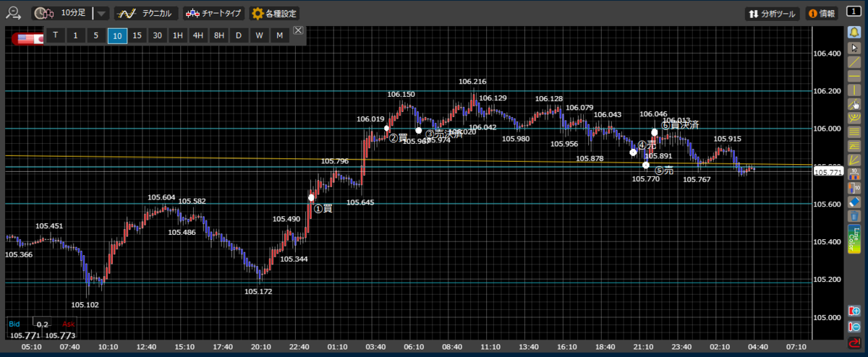868x357 pixels.
Task: Click the alert bell icon
Action: [x=855, y=33]
